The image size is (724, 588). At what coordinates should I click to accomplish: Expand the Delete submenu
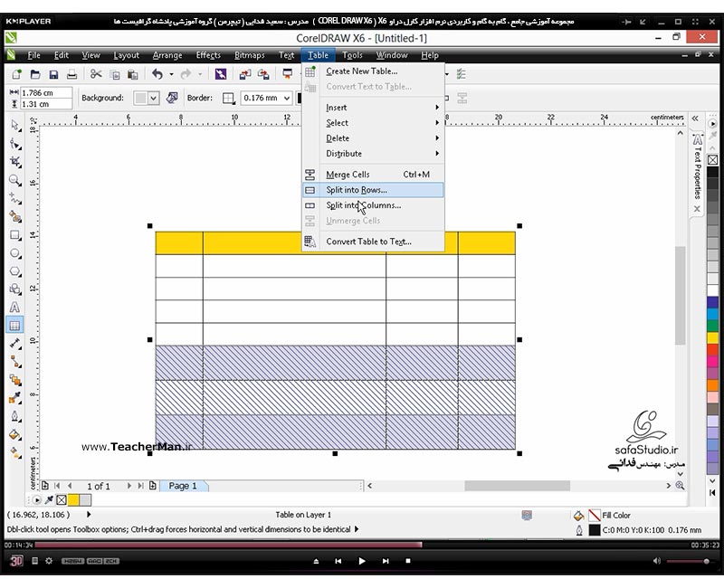click(373, 138)
